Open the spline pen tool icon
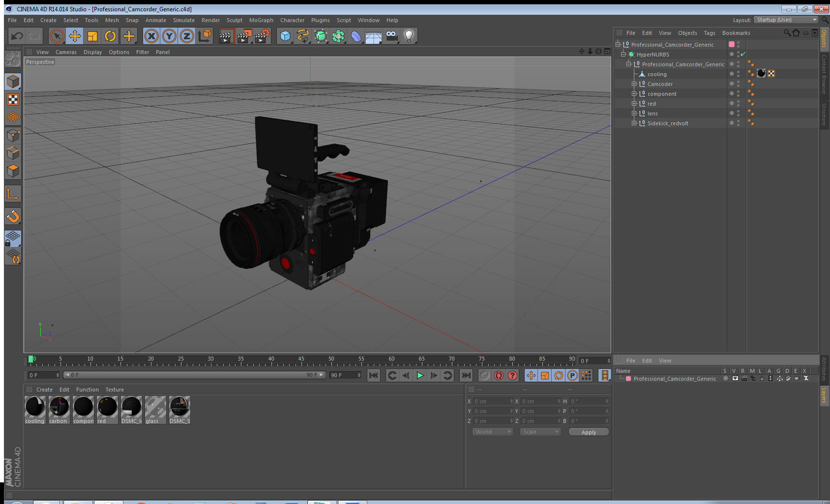The height and width of the screenshot is (504, 830). [303, 36]
